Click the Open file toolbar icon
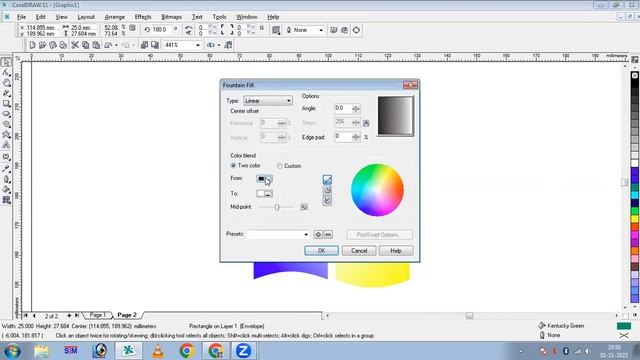This screenshot has height=360, width=640. pyautogui.click(x=42, y=45)
